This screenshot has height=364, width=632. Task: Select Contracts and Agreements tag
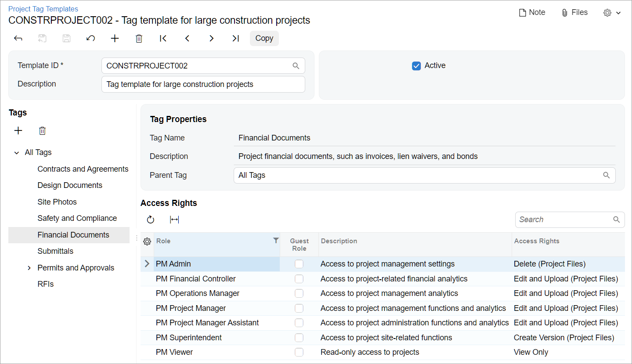coord(83,169)
